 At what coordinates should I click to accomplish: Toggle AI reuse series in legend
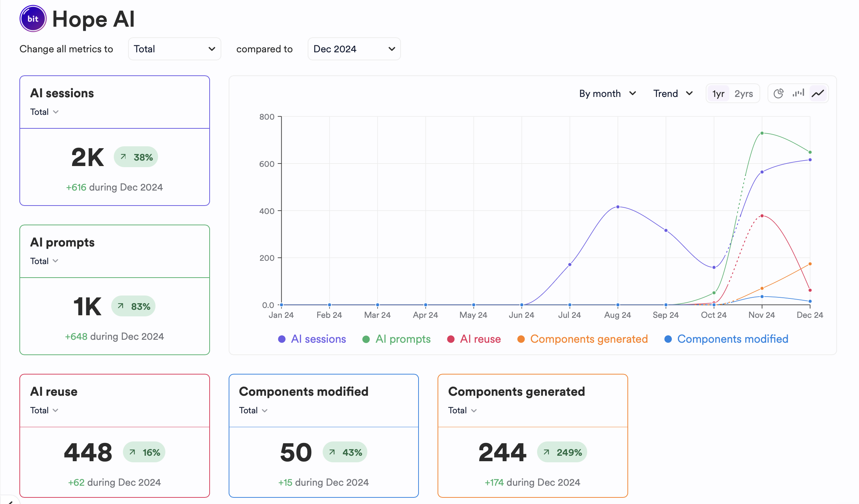click(474, 339)
